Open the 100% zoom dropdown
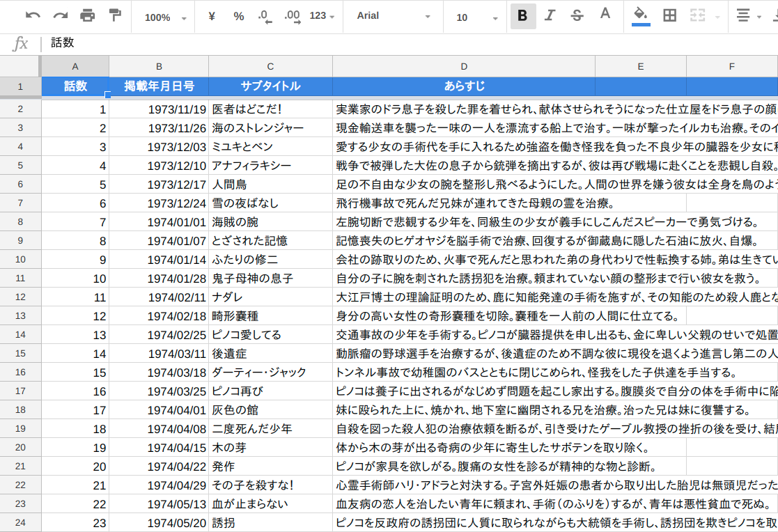The width and height of the screenshot is (778, 532). (165, 17)
